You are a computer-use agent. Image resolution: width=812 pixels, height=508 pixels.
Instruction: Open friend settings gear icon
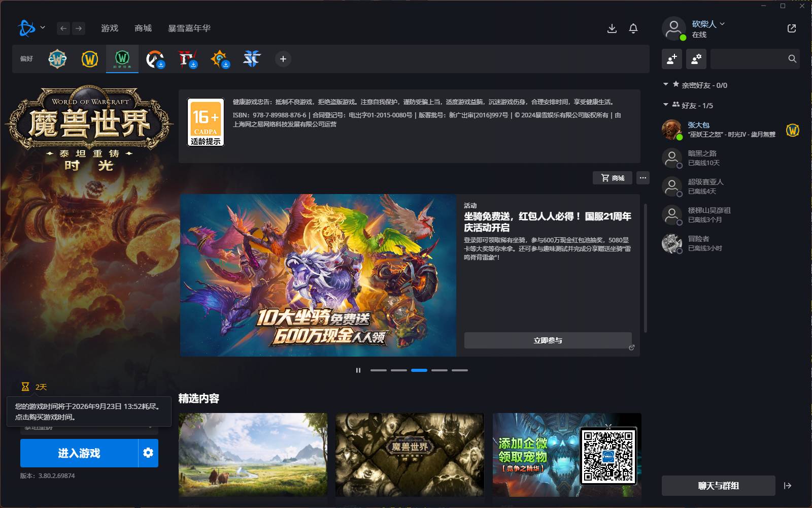pos(696,59)
